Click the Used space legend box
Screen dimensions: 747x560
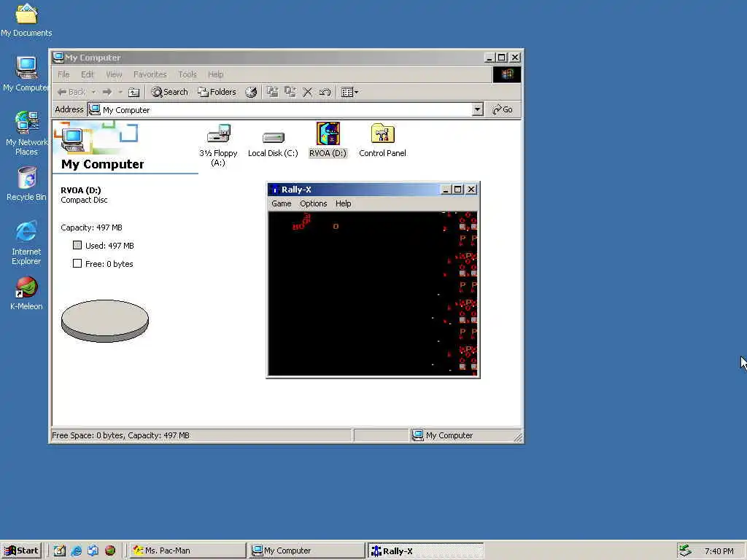coord(77,245)
